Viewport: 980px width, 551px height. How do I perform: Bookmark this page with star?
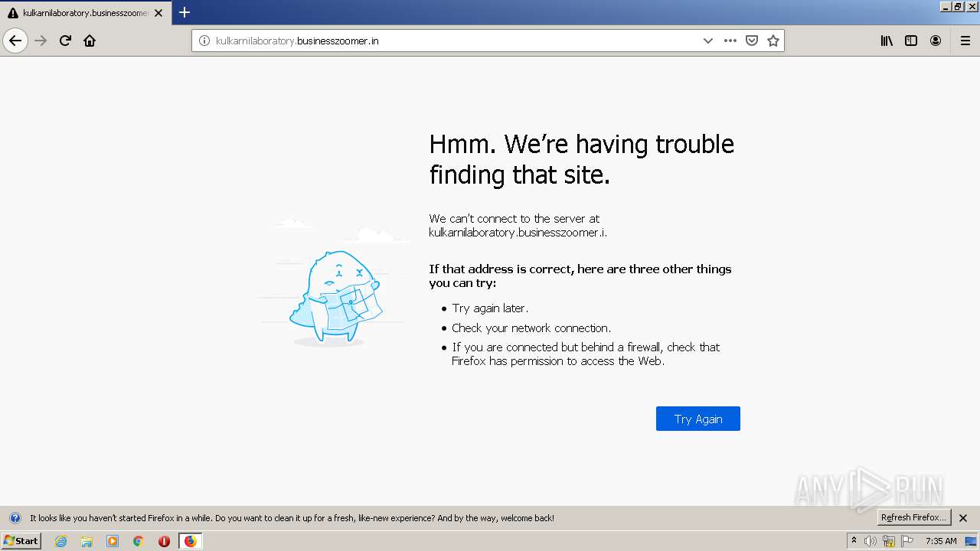click(773, 41)
